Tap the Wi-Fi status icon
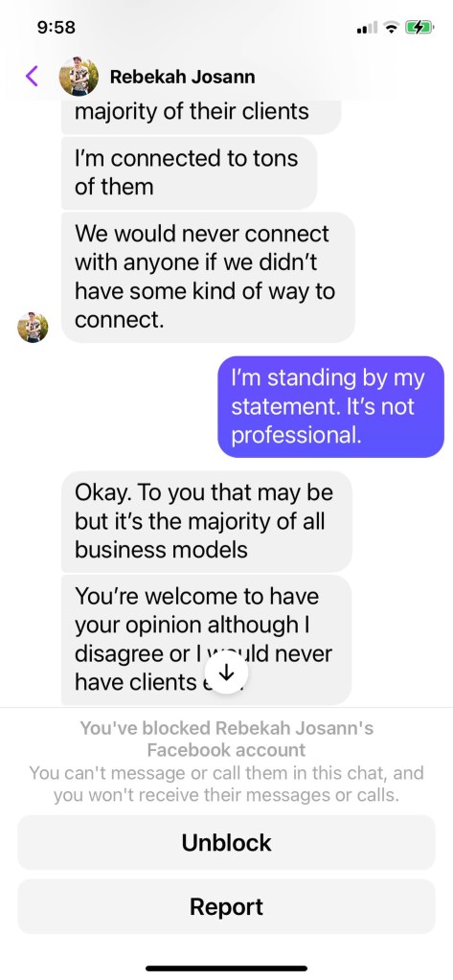The image size is (453, 980). (x=392, y=28)
